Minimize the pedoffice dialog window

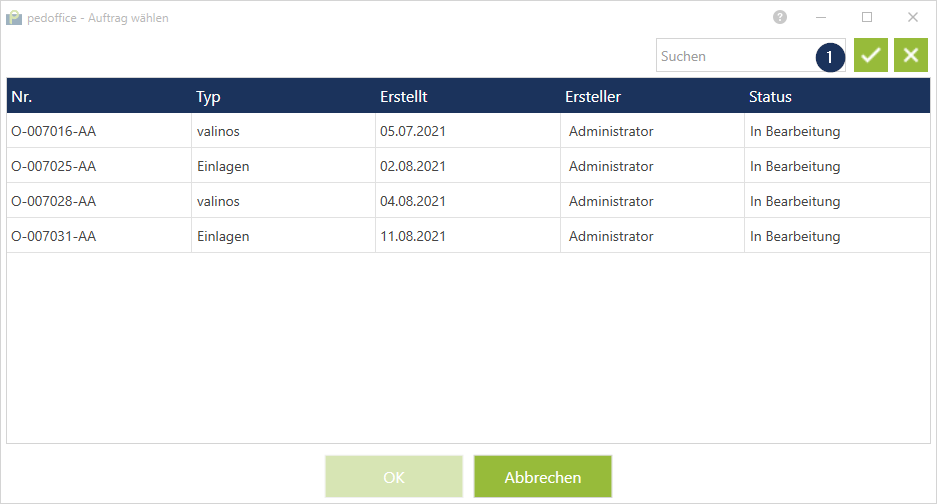(821, 17)
